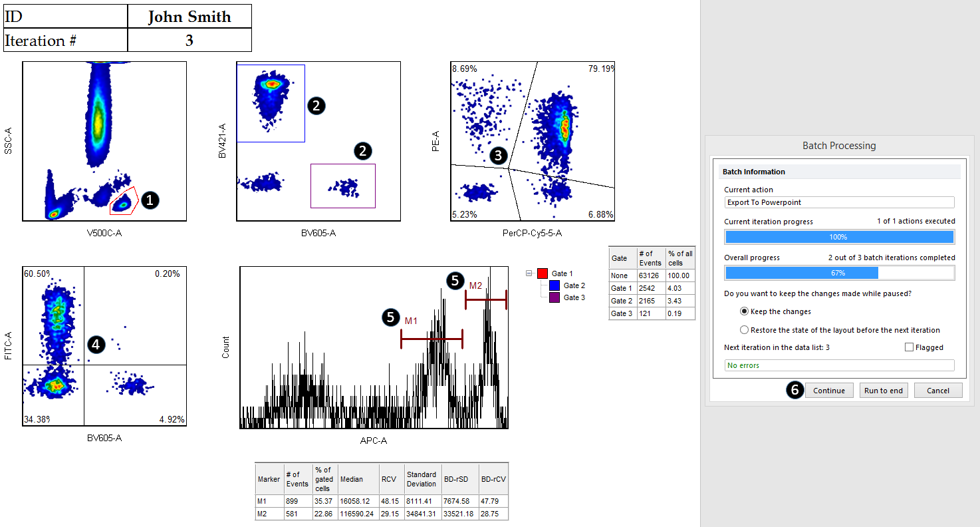Click the Current action field showing Export To Powerpoint
This screenshot has width=980, height=527.
[x=839, y=202]
